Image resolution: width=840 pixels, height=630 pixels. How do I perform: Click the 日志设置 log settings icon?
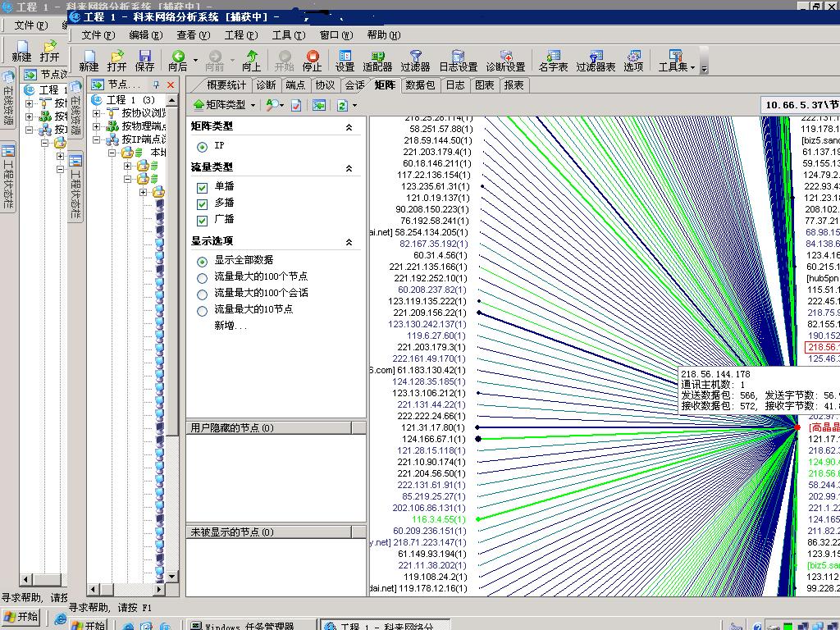(458, 61)
